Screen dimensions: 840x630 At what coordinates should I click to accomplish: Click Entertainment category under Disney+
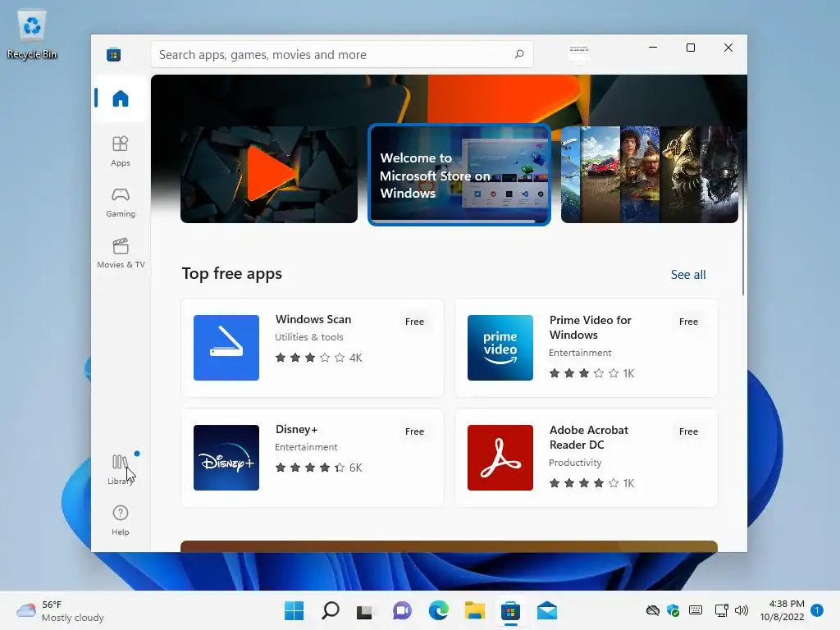coord(306,447)
